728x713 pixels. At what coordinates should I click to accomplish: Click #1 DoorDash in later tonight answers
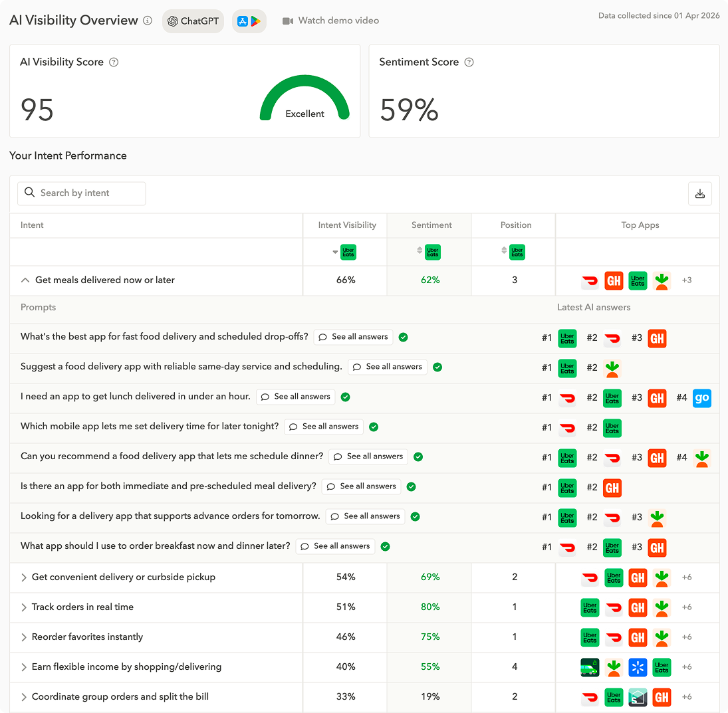tap(567, 428)
